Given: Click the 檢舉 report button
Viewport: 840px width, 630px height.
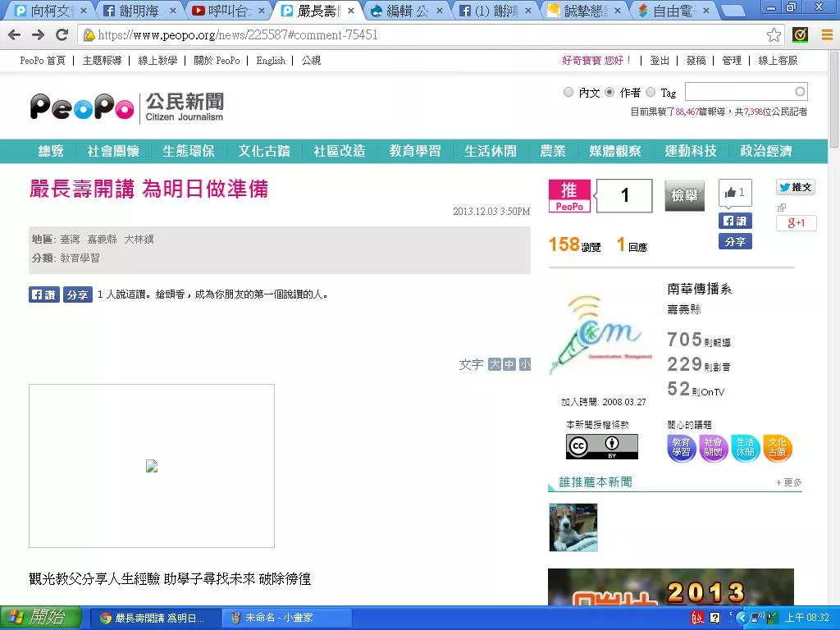Looking at the screenshot, I should click(x=685, y=195).
